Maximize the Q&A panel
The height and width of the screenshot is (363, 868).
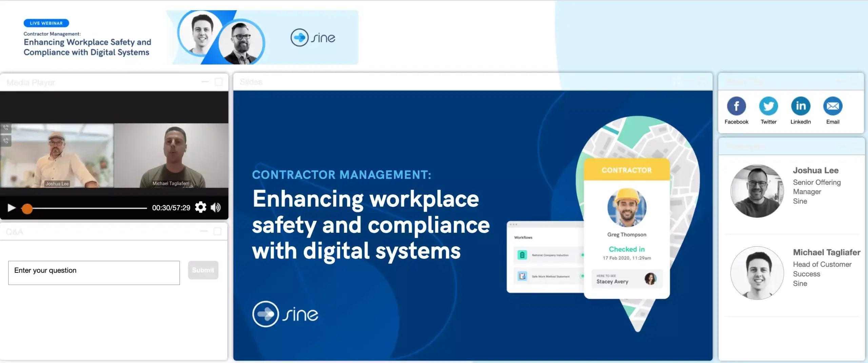(217, 231)
